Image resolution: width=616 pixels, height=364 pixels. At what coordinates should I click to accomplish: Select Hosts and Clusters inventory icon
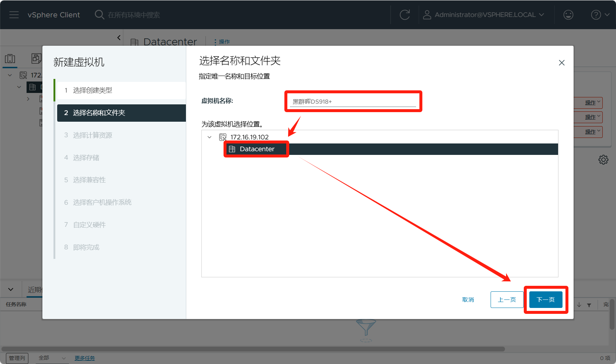10,59
